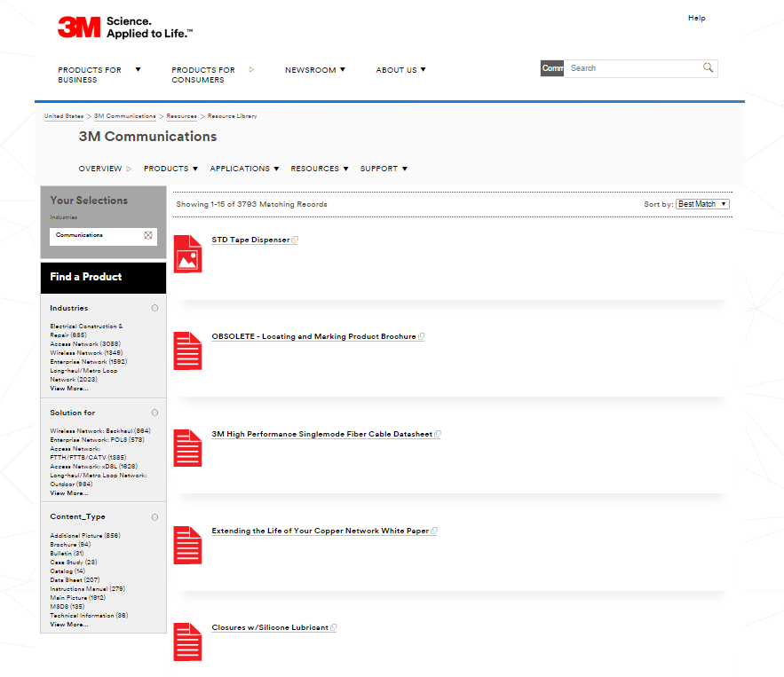The image size is (784, 677).
Task: Open the image thumbnail icon for STD Tape Dispenser
Action: point(187,255)
